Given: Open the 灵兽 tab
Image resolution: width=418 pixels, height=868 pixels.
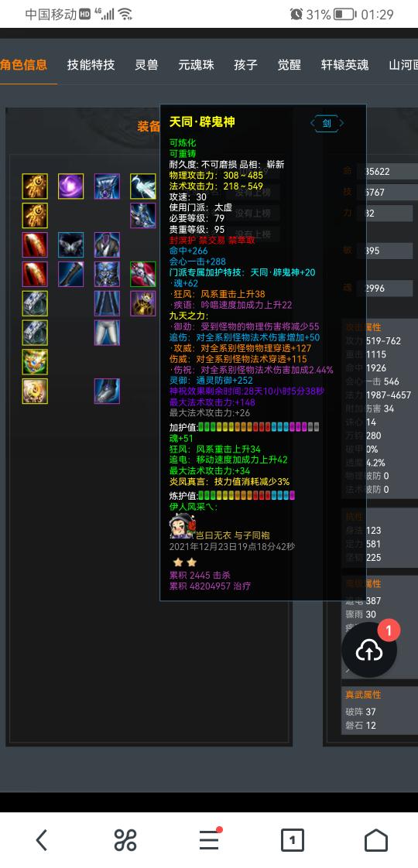Looking at the screenshot, I should click(x=147, y=65).
